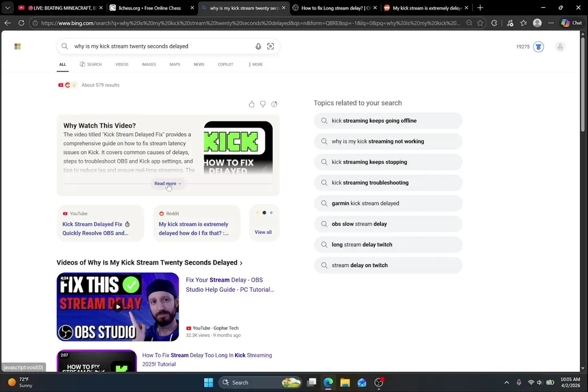This screenshot has width=588, height=392.
Task: Click the Bing search magnifier icon
Action: tap(64, 46)
